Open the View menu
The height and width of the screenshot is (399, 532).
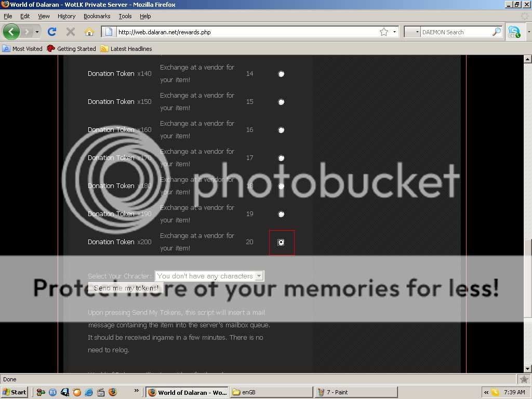44,16
